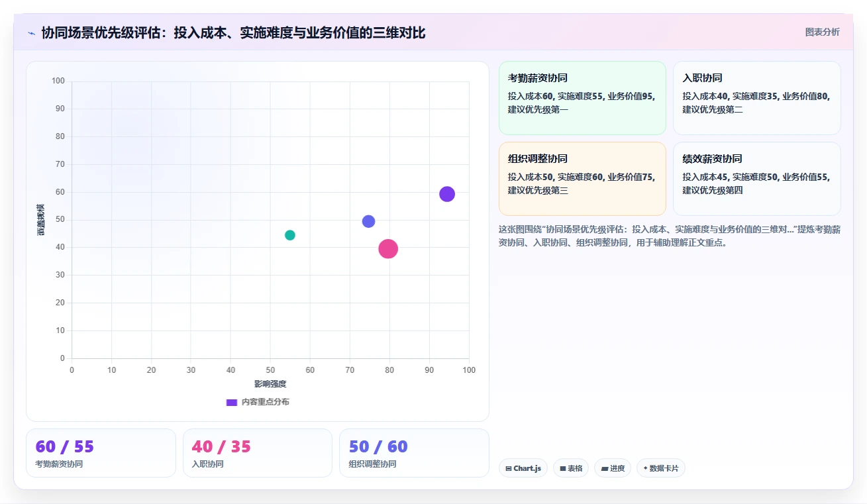Click the Chart.js tag chip

tap(523, 468)
